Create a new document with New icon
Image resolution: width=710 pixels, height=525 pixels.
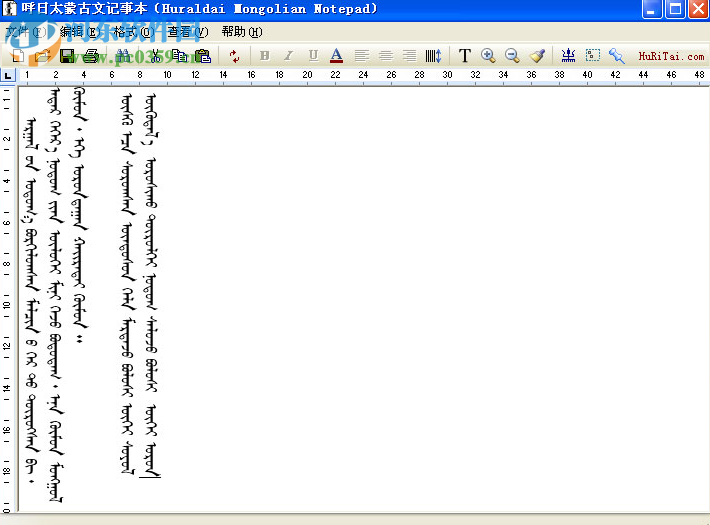click(x=18, y=56)
